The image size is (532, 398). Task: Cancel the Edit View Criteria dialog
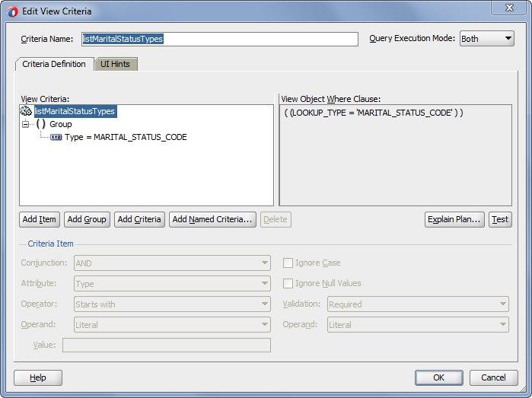[494, 377]
